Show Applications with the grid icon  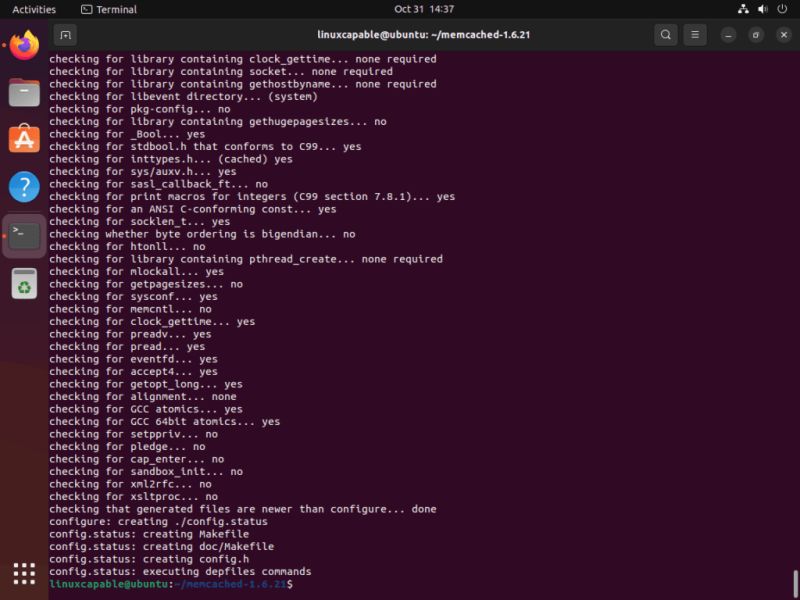pos(23,571)
